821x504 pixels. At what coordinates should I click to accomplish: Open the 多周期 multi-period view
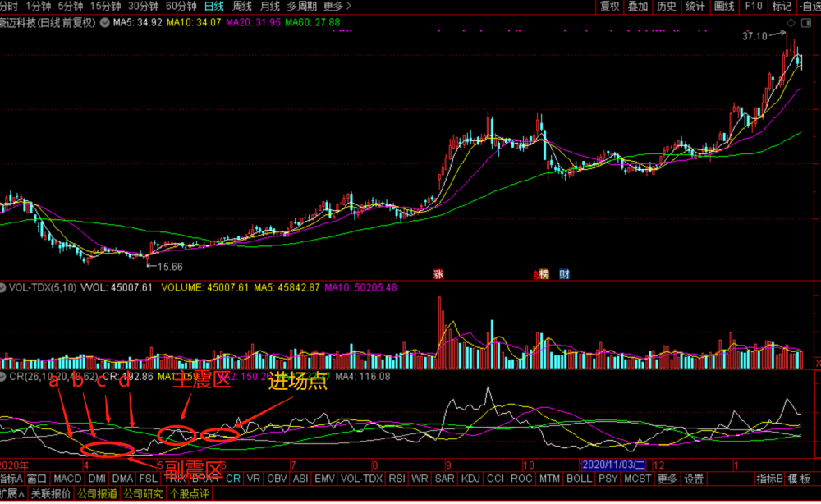pyautogui.click(x=302, y=7)
